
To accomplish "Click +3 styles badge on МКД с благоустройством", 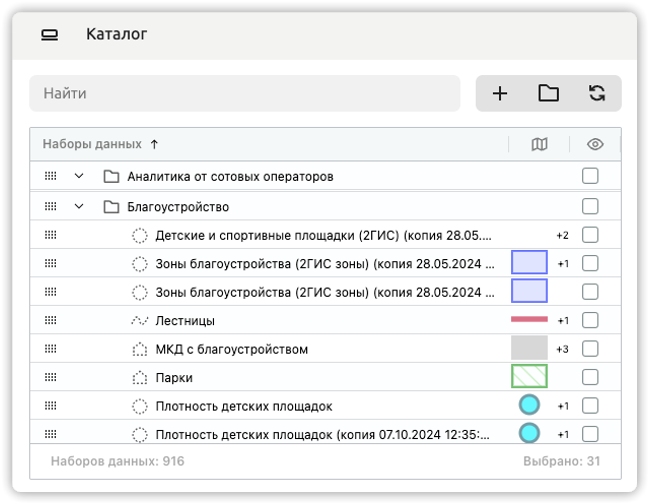I will tap(562, 349).
